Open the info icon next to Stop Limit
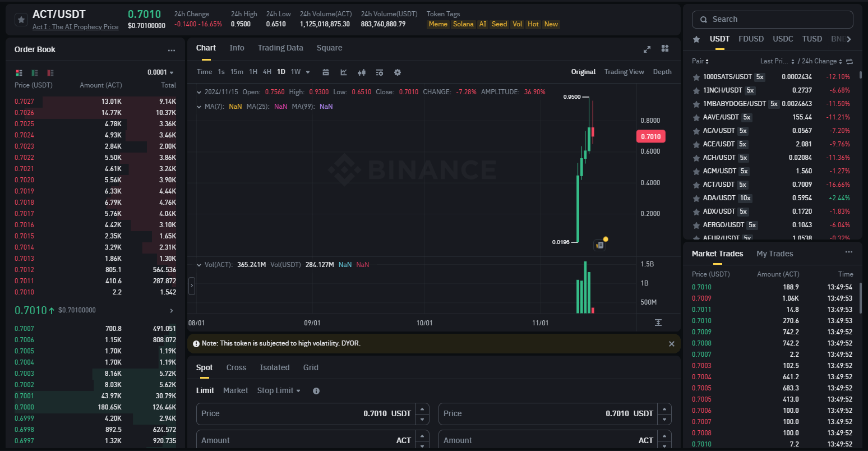 [x=316, y=391]
